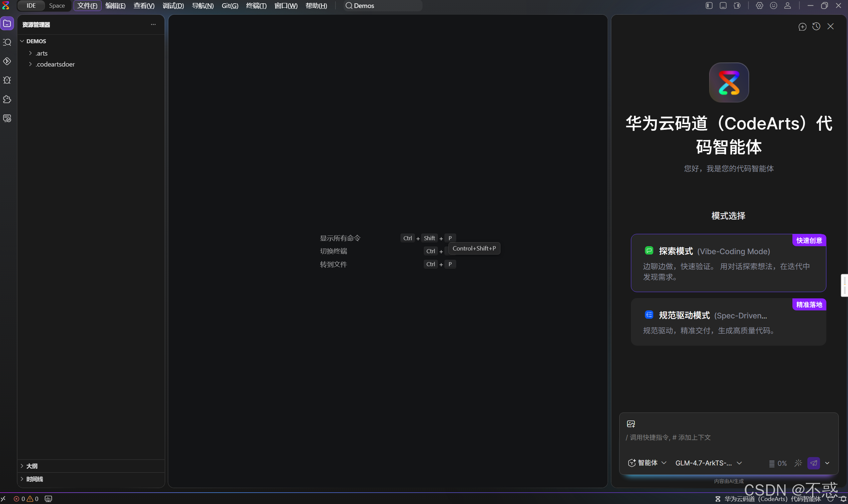Open send options arrow beside send button
The height and width of the screenshot is (504, 848).
pos(827,463)
